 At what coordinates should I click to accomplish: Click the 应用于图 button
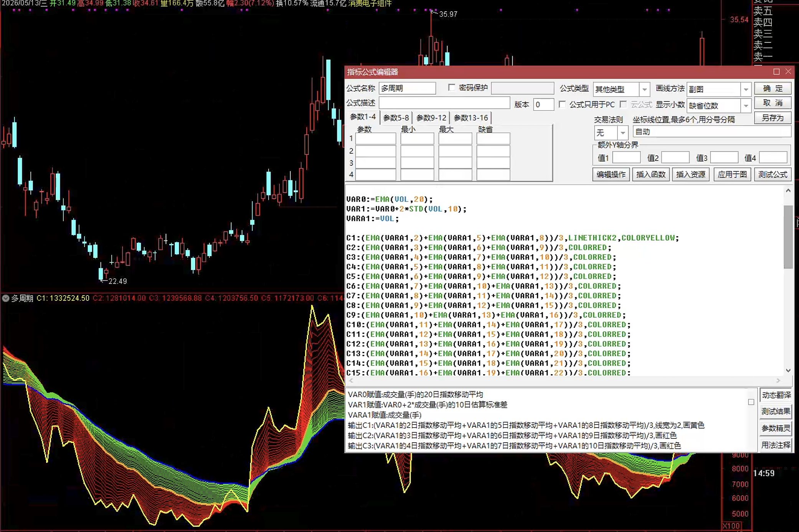732,175
